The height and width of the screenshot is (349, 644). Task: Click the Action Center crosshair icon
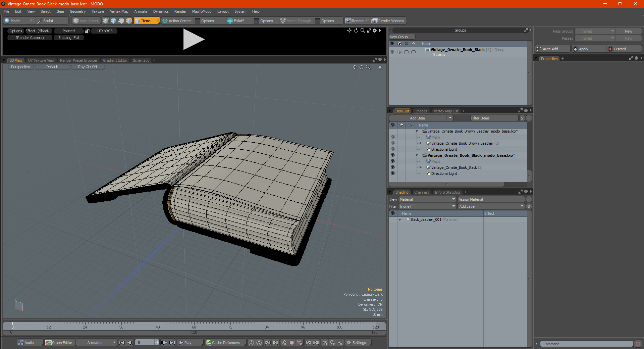(x=165, y=21)
